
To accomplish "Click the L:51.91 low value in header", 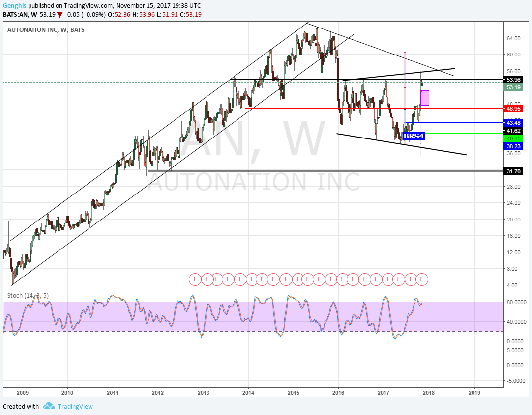I will (167, 15).
